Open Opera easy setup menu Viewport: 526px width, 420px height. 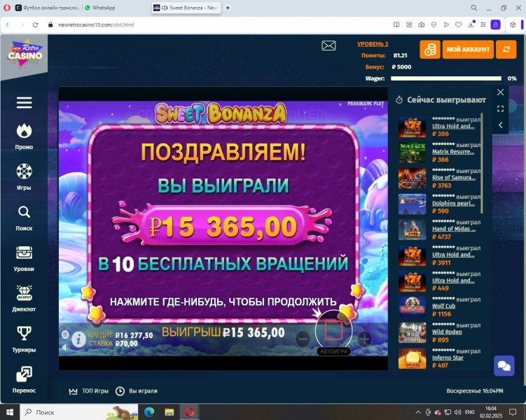coord(483,24)
